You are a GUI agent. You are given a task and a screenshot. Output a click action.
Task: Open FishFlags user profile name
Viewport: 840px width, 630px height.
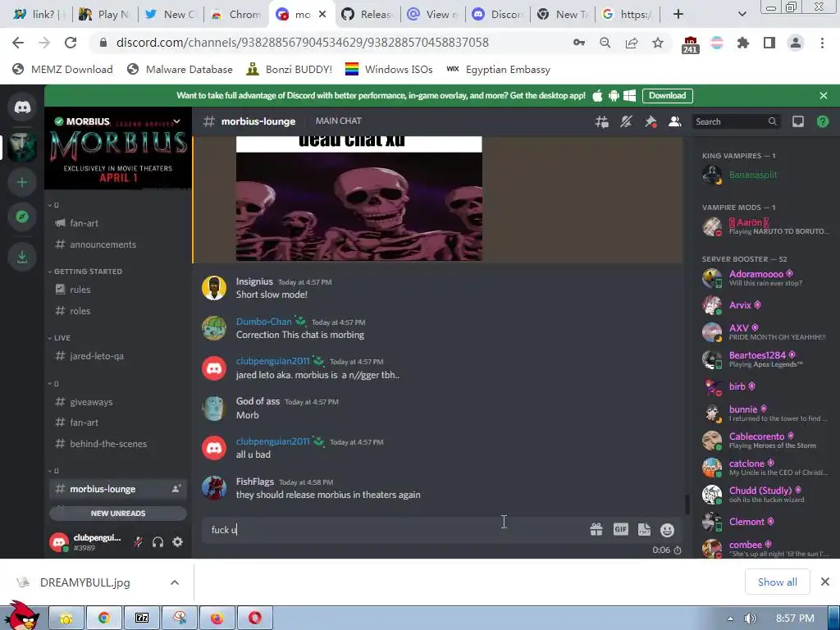tap(254, 482)
